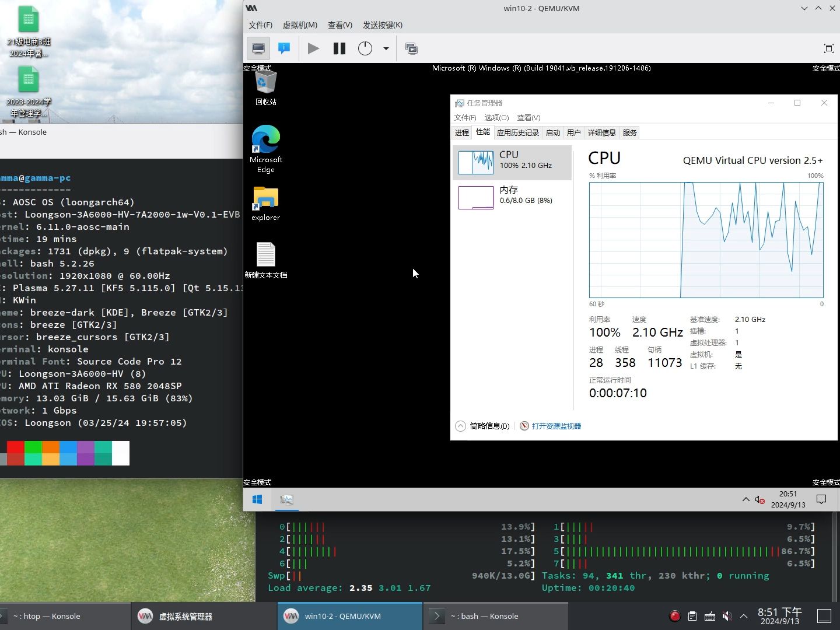Click the Run virtual machine play button
Viewport: 840px width, 630px height.
[313, 48]
